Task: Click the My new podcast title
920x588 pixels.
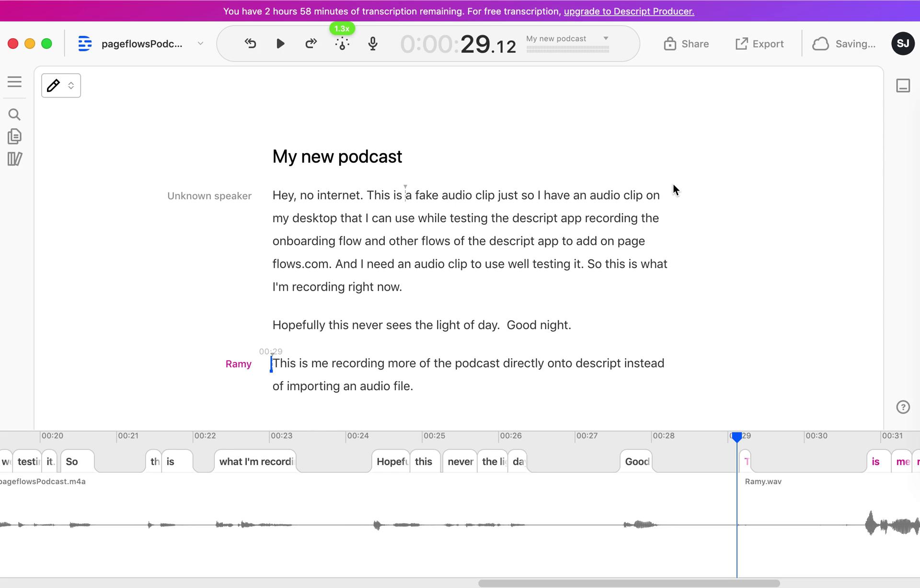Action: (x=337, y=157)
